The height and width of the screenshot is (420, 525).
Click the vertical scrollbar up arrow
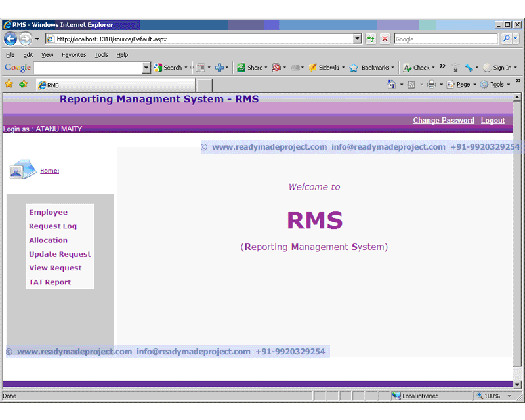pos(517,98)
